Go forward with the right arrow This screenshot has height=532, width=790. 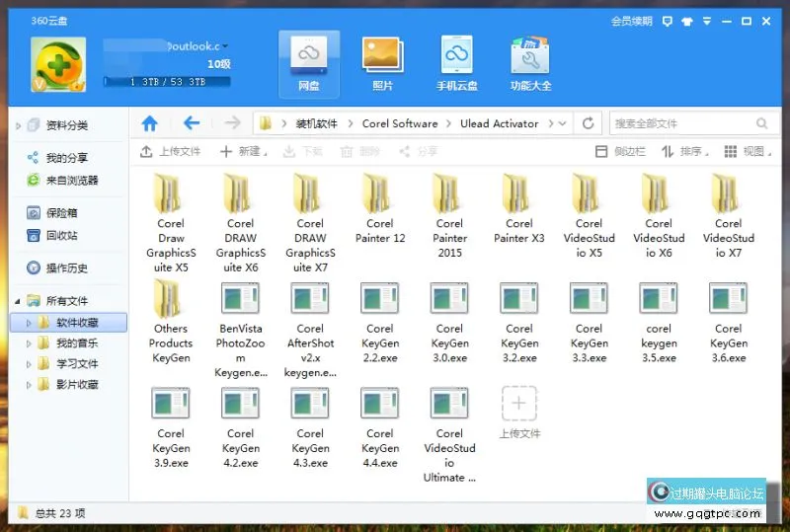[232, 123]
